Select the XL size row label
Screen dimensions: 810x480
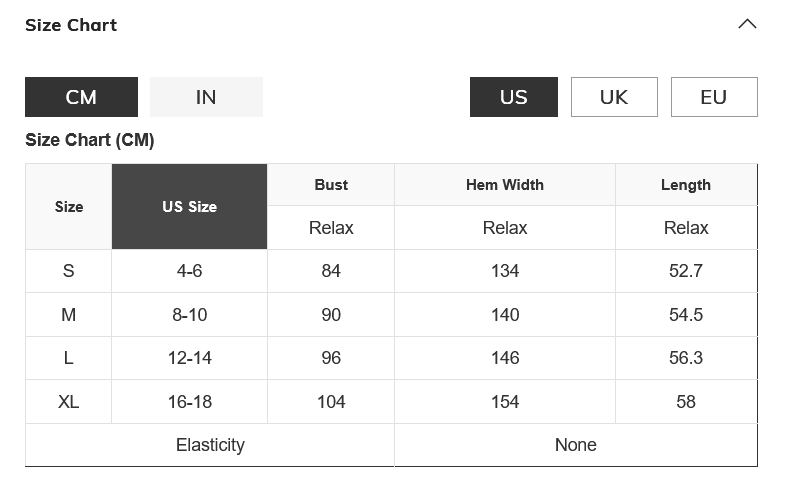(x=69, y=402)
